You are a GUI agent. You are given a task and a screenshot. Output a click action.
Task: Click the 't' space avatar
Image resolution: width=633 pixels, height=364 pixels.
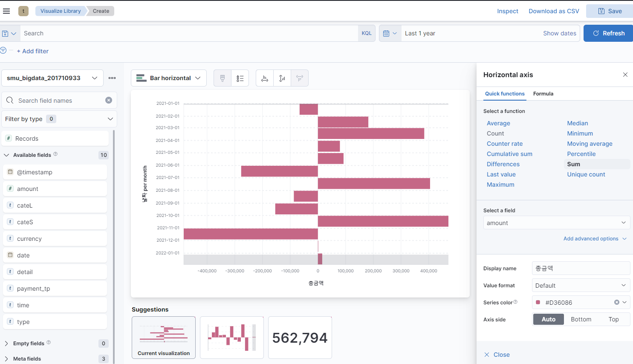(x=23, y=11)
